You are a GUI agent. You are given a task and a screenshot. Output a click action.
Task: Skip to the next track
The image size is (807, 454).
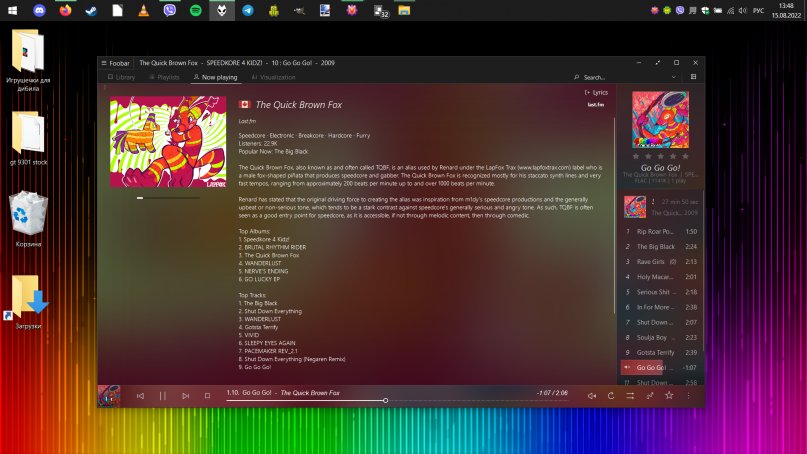pyautogui.click(x=185, y=396)
